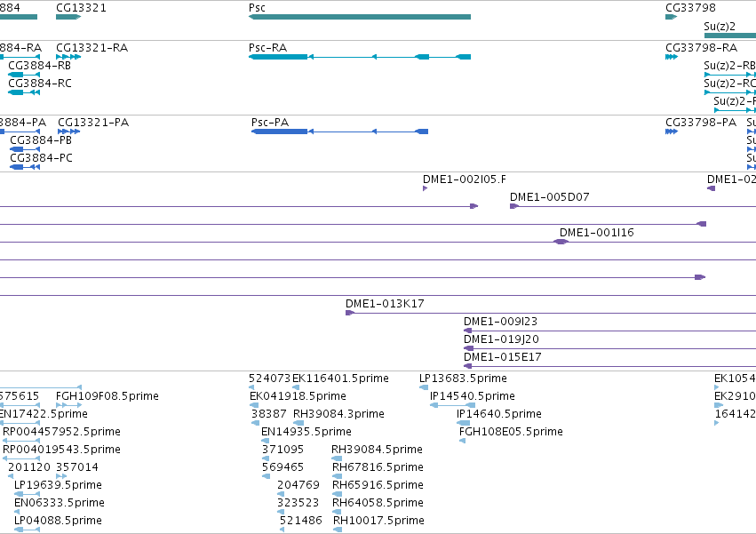Click the Su(z)2 gene bar

tap(730, 36)
